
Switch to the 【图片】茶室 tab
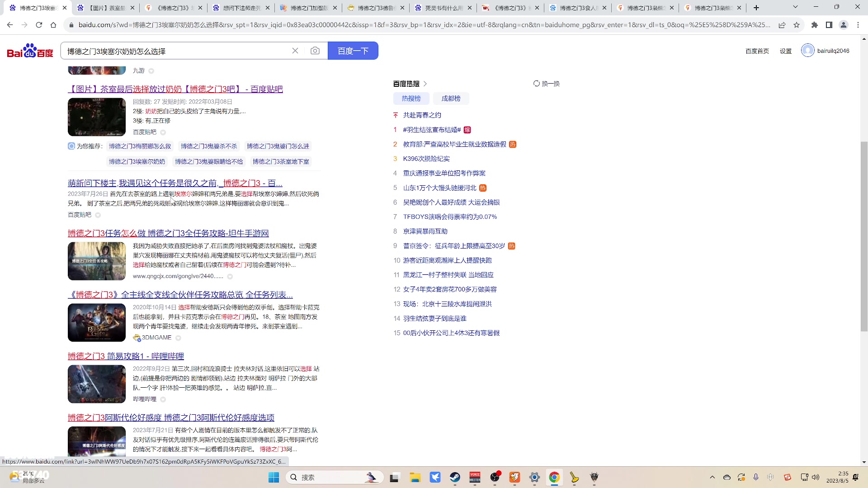click(x=106, y=8)
